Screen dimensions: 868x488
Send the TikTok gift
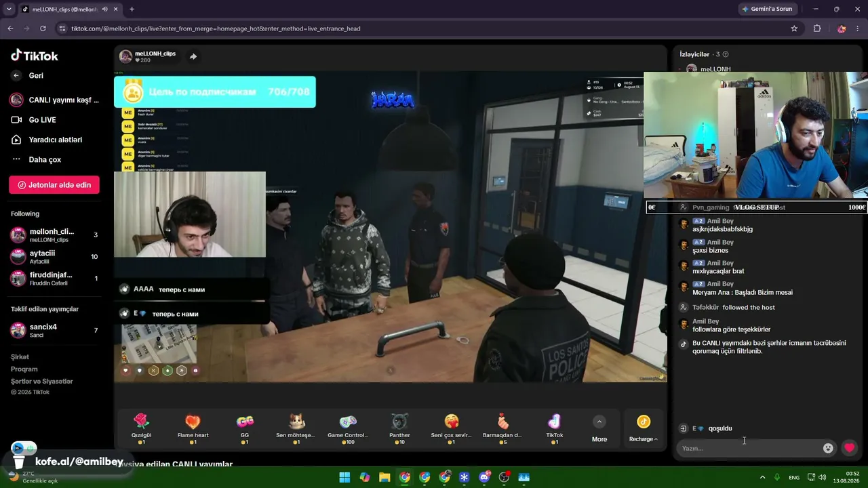(x=554, y=428)
